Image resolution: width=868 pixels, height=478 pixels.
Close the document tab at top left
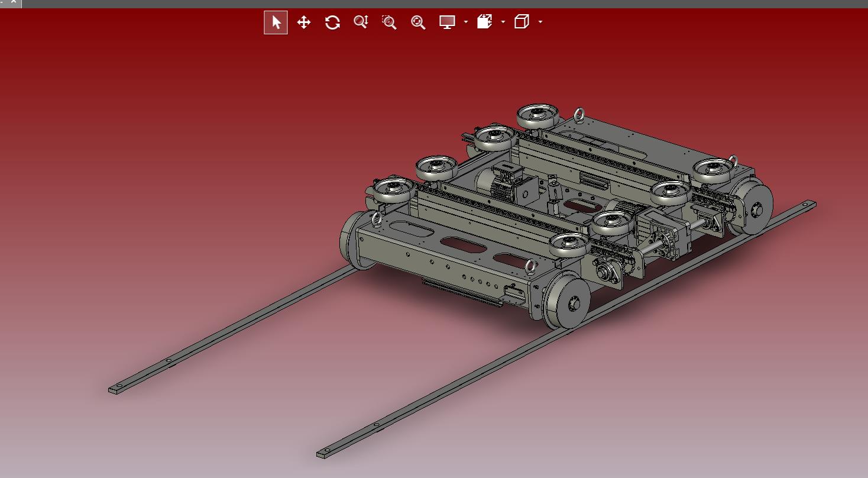13,2
